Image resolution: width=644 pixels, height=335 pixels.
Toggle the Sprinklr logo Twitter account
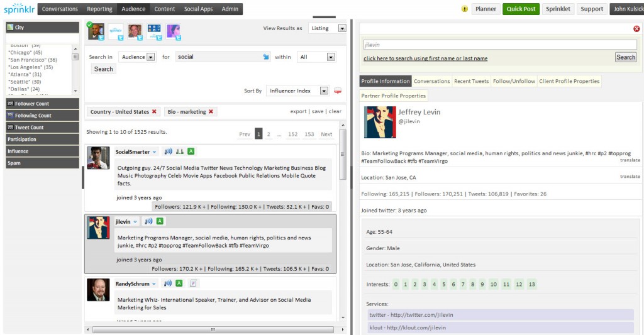point(116,31)
